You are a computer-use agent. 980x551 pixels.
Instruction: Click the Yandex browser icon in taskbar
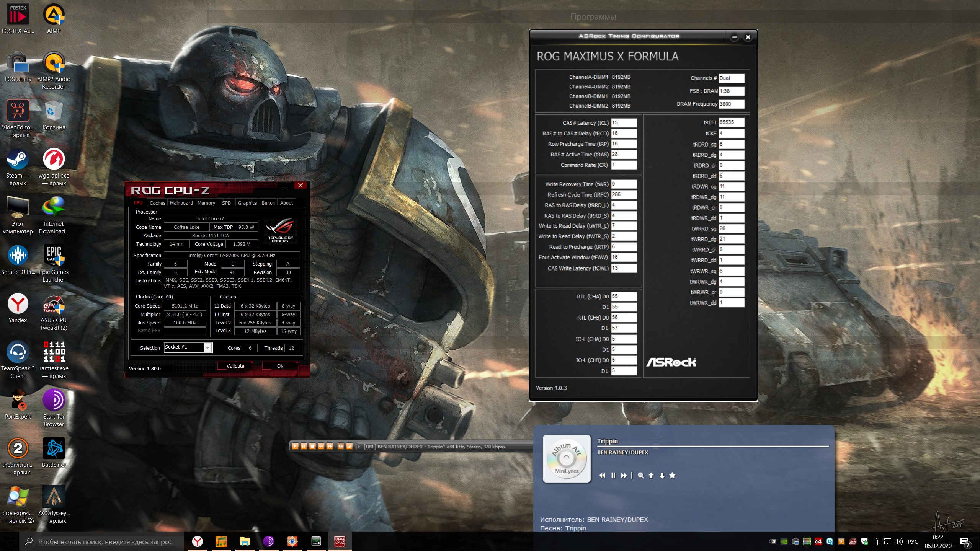(x=197, y=541)
